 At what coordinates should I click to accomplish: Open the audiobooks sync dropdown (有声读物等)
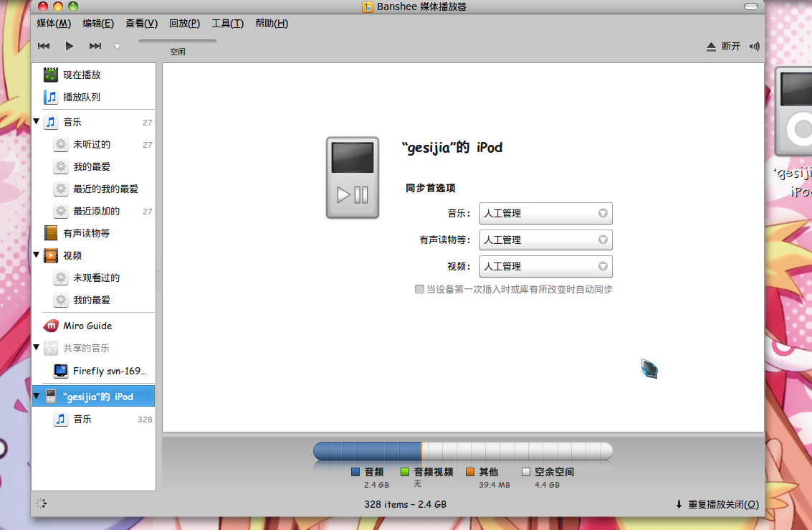546,240
